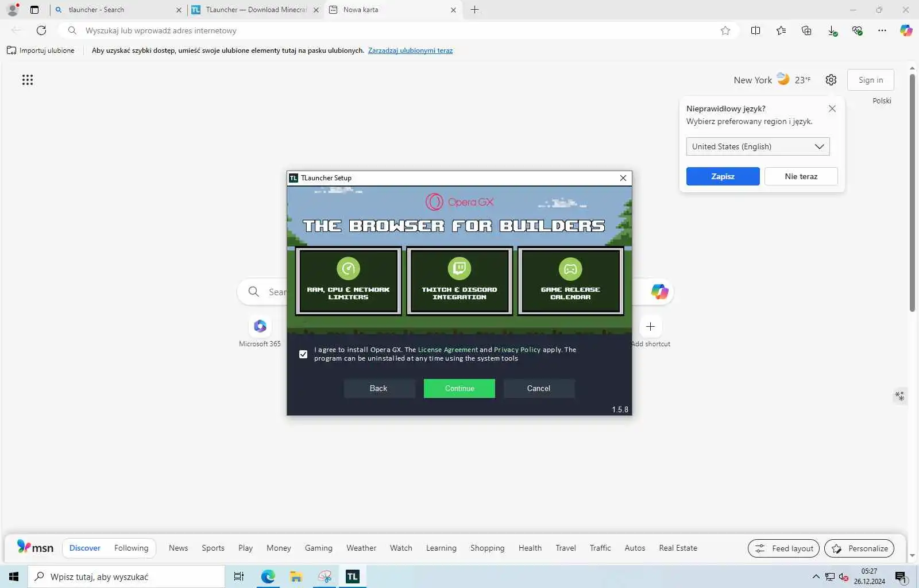Open the Sports category in feed menu
Viewport: 919px width, 588px height.
pyautogui.click(x=213, y=548)
